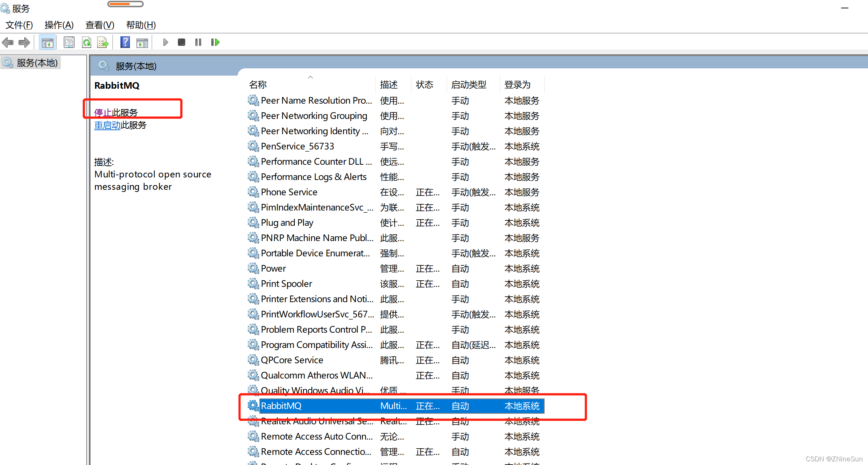868x465 pixels.
Task: Select QPCore Service row
Action: pyautogui.click(x=396, y=360)
